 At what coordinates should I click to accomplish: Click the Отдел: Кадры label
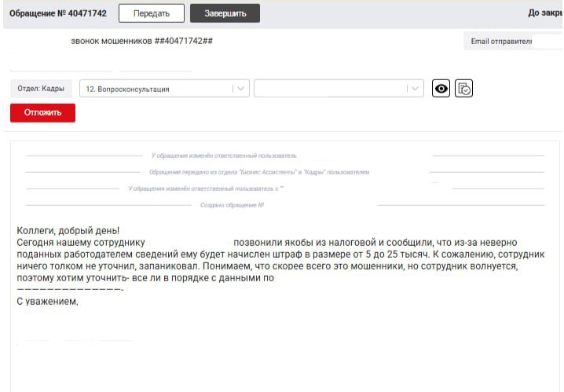(41, 89)
